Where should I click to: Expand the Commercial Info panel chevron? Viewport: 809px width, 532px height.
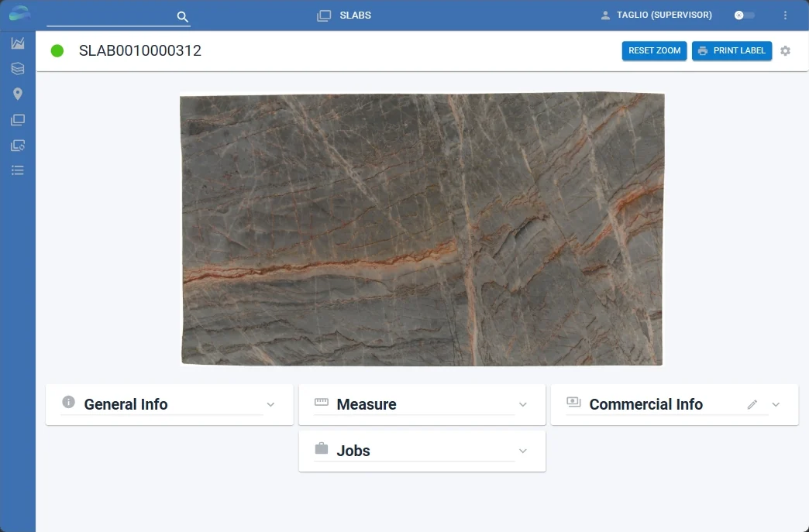776,405
